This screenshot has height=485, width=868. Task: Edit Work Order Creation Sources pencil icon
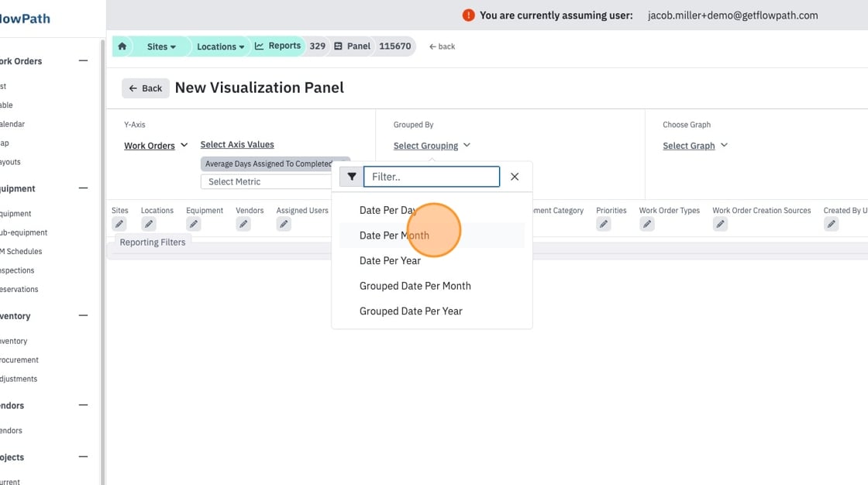(x=720, y=224)
